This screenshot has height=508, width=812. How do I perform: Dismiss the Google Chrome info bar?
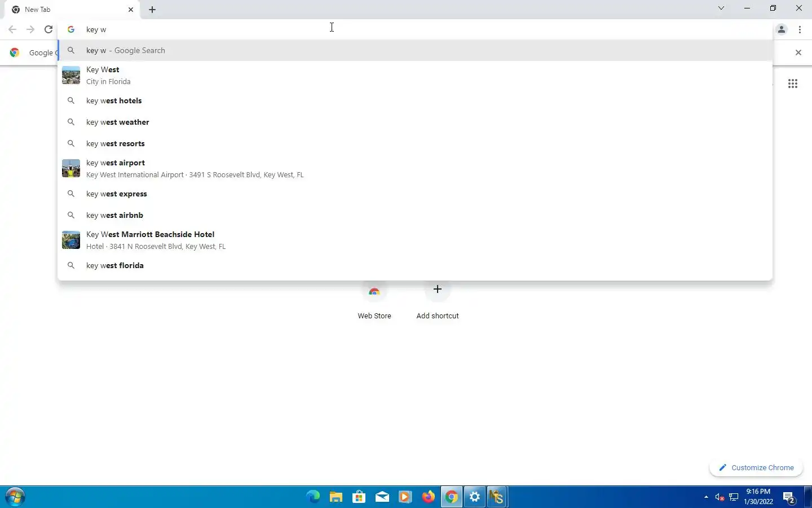click(x=798, y=52)
